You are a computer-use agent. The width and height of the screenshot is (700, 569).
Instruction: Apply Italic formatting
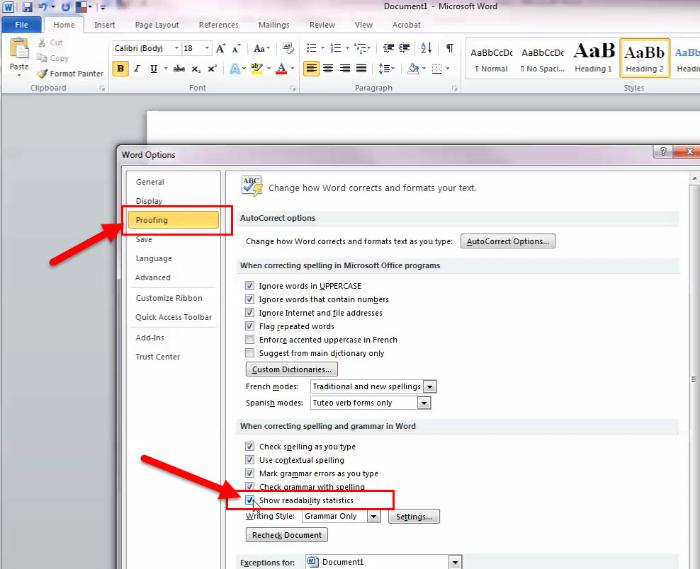click(137, 69)
